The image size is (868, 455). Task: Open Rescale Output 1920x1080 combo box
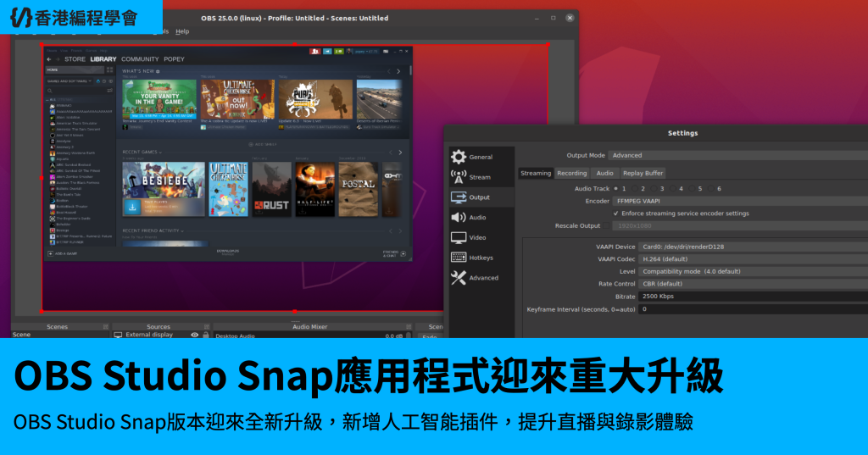pos(740,226)
